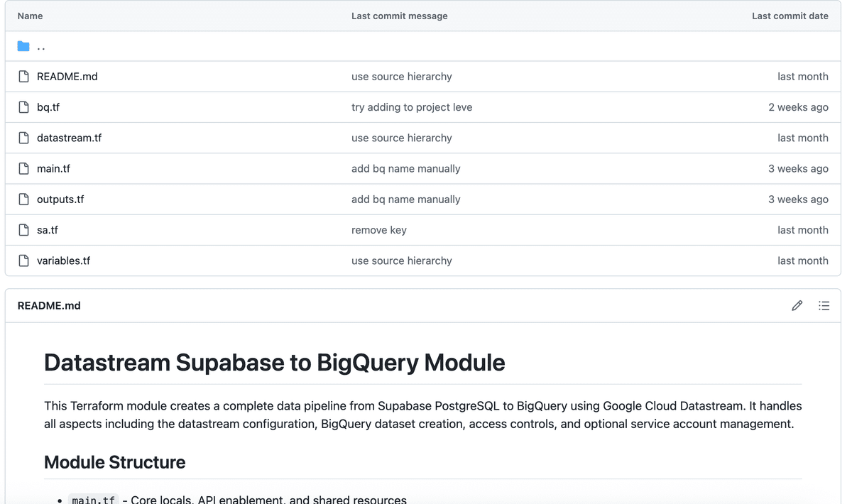Click the sa.tf file icon
This screenshot has width=852, height=504.
click(23, 230)
